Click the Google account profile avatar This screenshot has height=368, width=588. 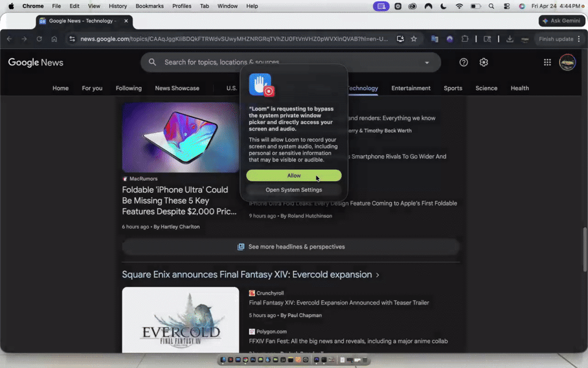[x=567, y=62]
